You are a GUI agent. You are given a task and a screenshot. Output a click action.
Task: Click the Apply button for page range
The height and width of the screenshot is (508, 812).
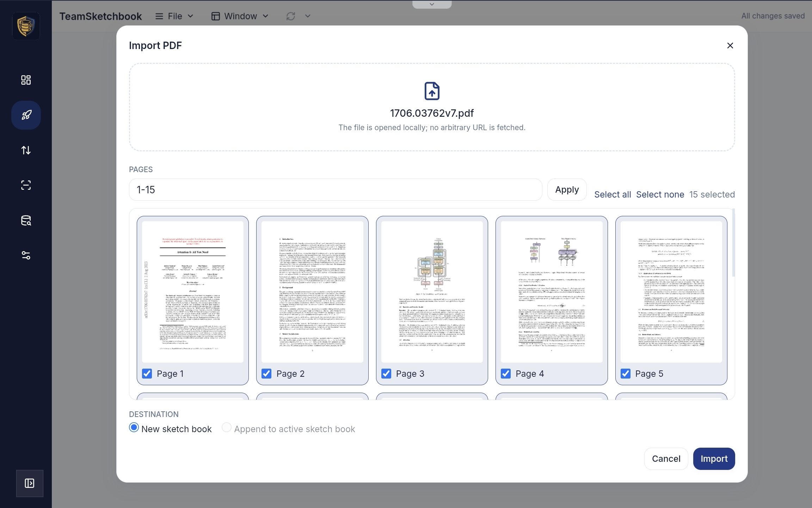tap(567, 190)
